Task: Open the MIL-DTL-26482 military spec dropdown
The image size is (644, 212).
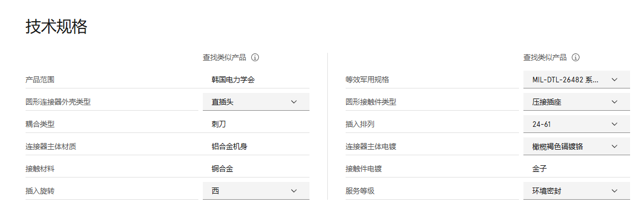Action: pyautogui.click(x=577, y=80)
